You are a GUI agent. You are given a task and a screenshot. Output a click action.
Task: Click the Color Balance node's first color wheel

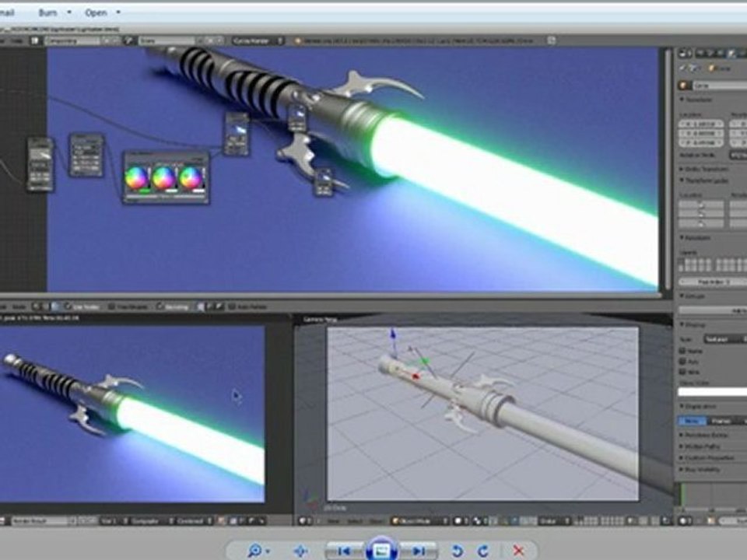[x=137, y=177]
